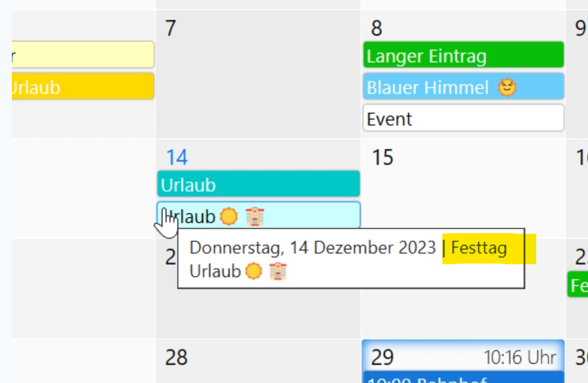
Task: Click the yellow Urlaub entry at left edge
Action: (82, 87)
